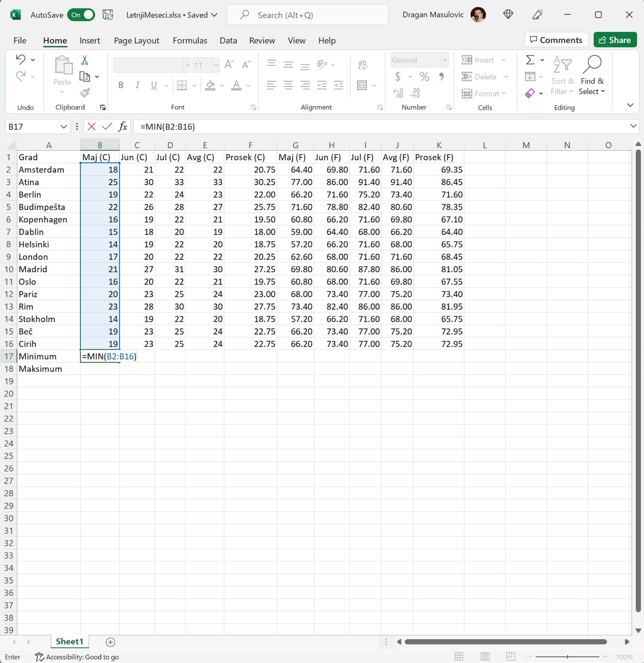Expand the Name Box dropdown
Viewport: 644px width, 663px height.
[63, 127]
